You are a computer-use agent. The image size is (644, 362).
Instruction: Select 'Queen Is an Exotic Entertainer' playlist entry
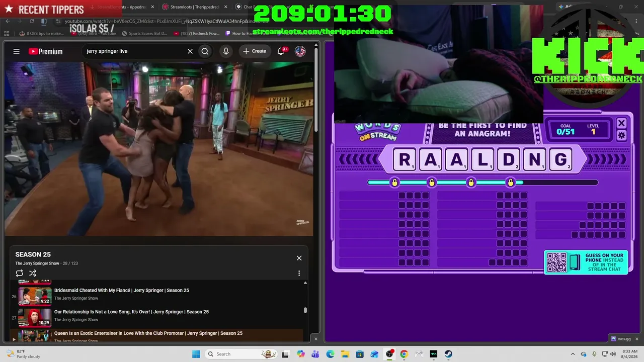click(156, 335)
